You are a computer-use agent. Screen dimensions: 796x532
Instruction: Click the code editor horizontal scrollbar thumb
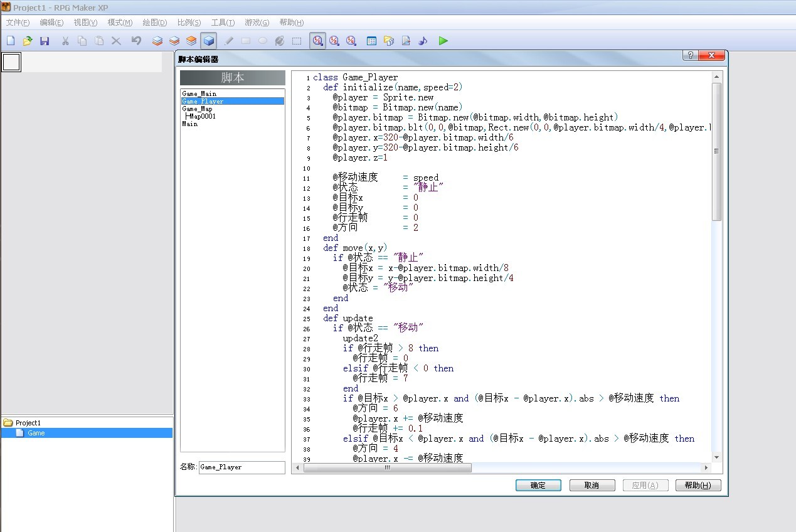(x=387, y=467)
